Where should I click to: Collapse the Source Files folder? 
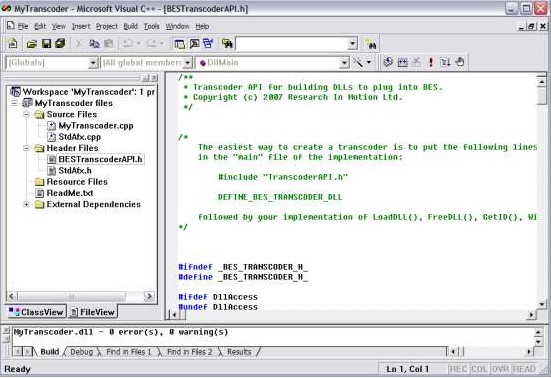pos(26,115)
